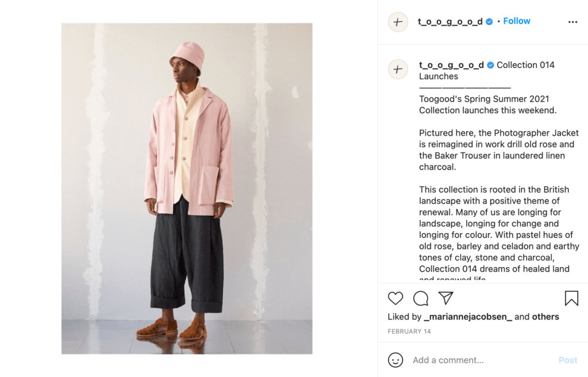Open the emoji picker smiley icon
Screen dimensions: 588x377
click(x=395, y=360)
